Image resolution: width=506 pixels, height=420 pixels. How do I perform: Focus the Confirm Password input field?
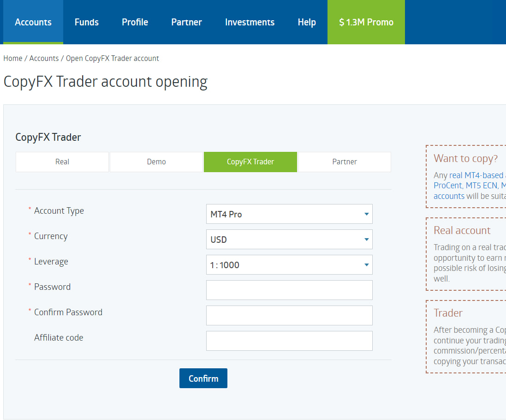point(289,315)
